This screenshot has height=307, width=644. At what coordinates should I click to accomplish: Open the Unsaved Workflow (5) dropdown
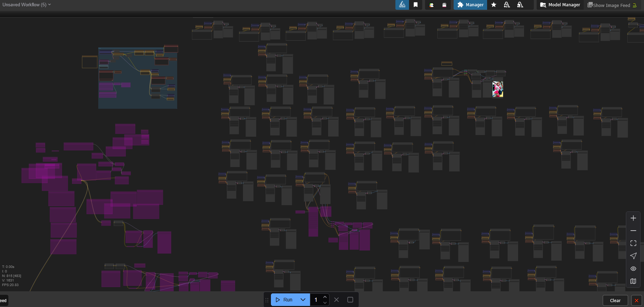click(26, 5)
